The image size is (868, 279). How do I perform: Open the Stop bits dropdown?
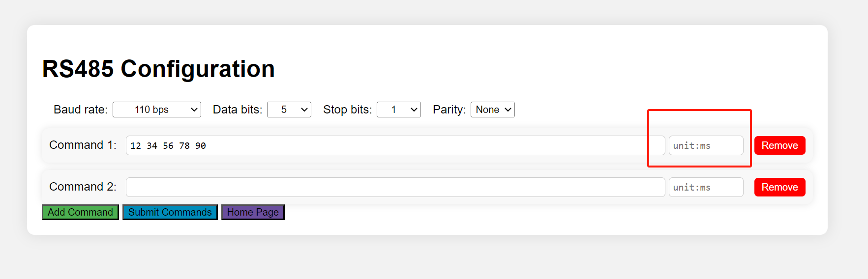[398, 110]
